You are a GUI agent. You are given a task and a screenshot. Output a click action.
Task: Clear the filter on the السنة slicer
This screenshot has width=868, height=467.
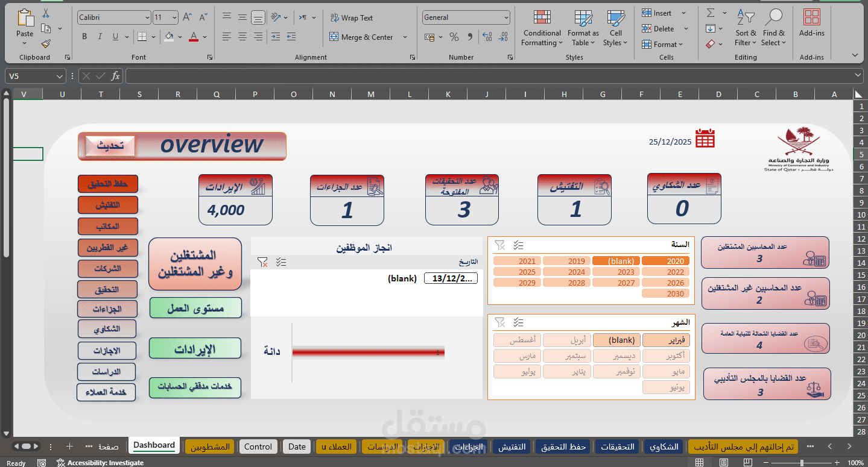coord(499,245)
